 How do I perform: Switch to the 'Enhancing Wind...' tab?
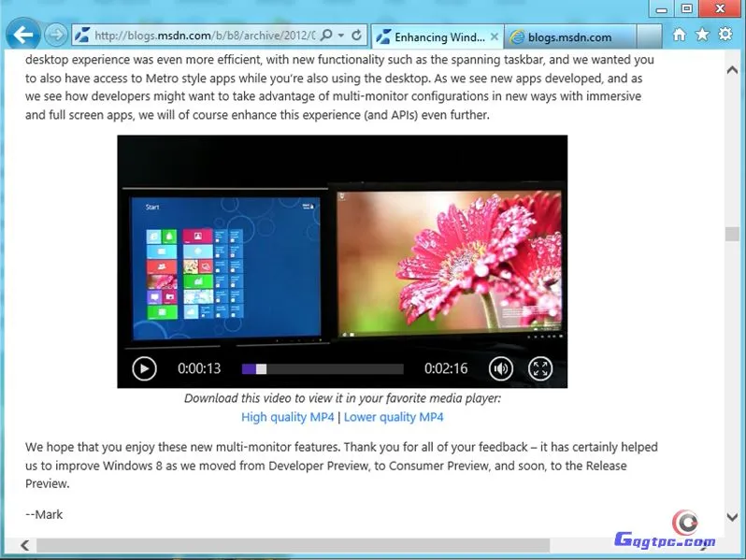432,37
